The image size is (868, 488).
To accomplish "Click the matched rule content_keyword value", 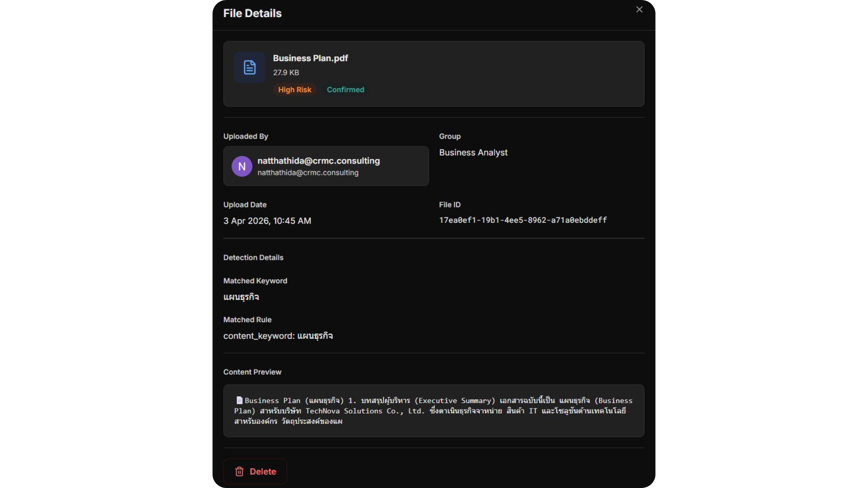I will point(278,336).
